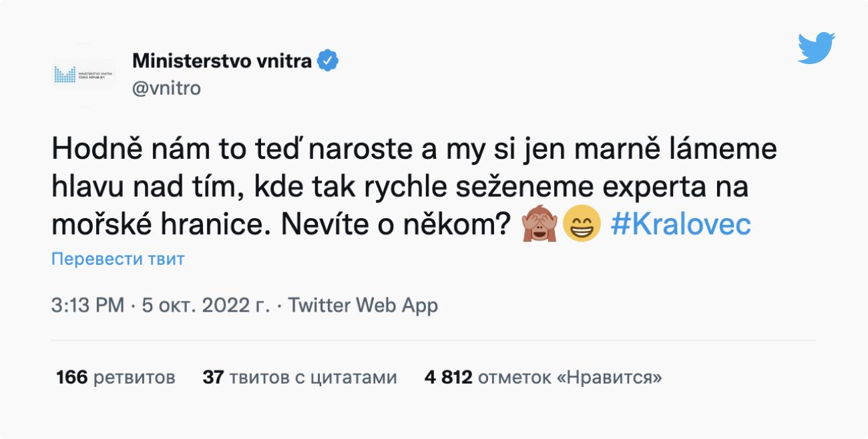Click the Twitter bird logo
Image resolution: width=868 pixels, height=439 pixels.
[816, 48]
